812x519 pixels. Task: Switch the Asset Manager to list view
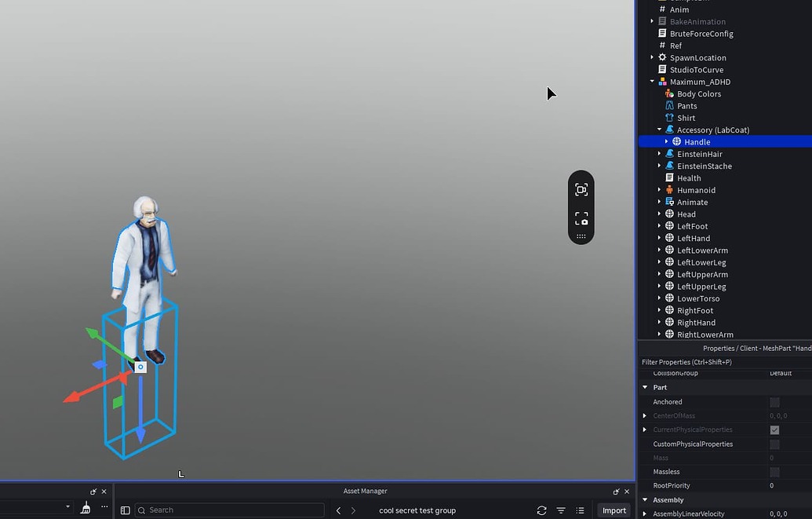(580, 510)
